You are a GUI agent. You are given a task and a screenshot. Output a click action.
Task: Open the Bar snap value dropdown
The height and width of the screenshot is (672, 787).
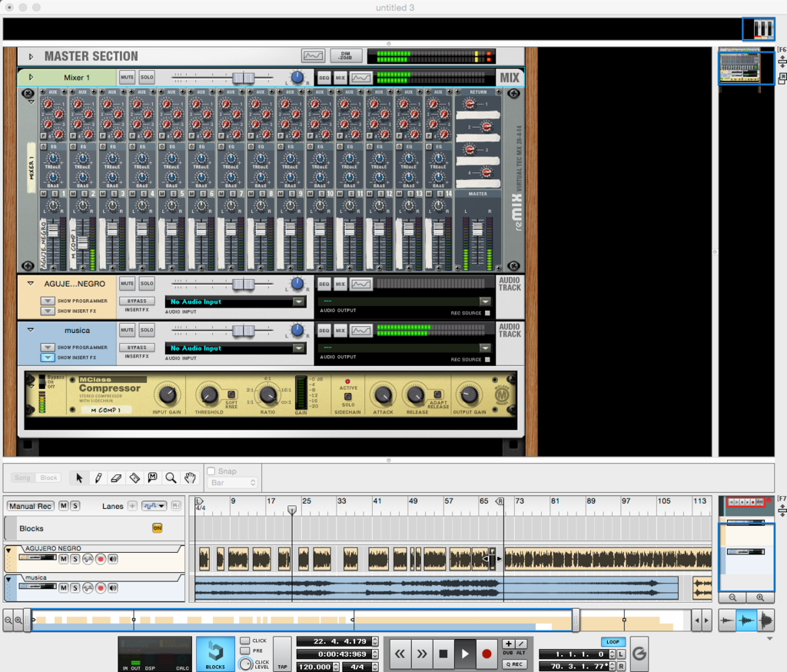232,483
